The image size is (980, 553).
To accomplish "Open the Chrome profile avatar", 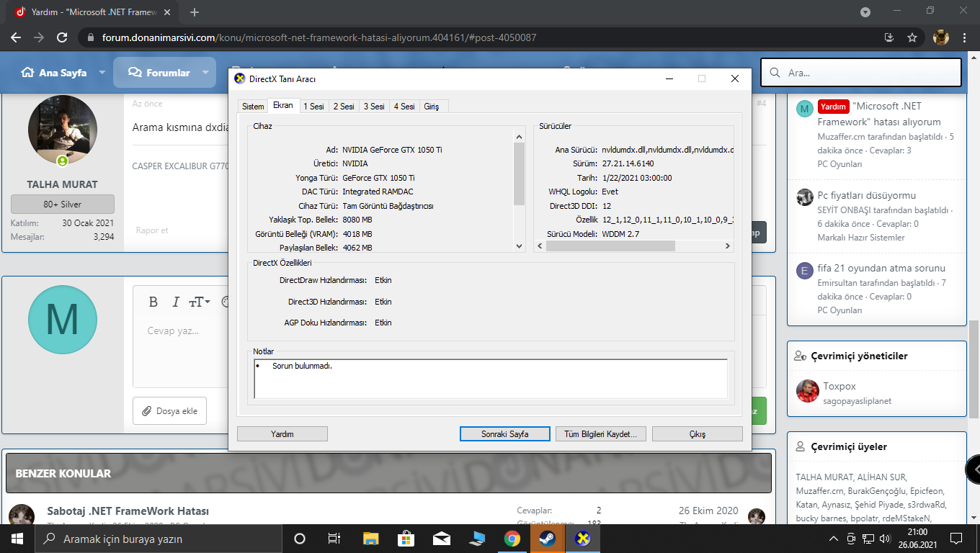I will click(941, 37).
